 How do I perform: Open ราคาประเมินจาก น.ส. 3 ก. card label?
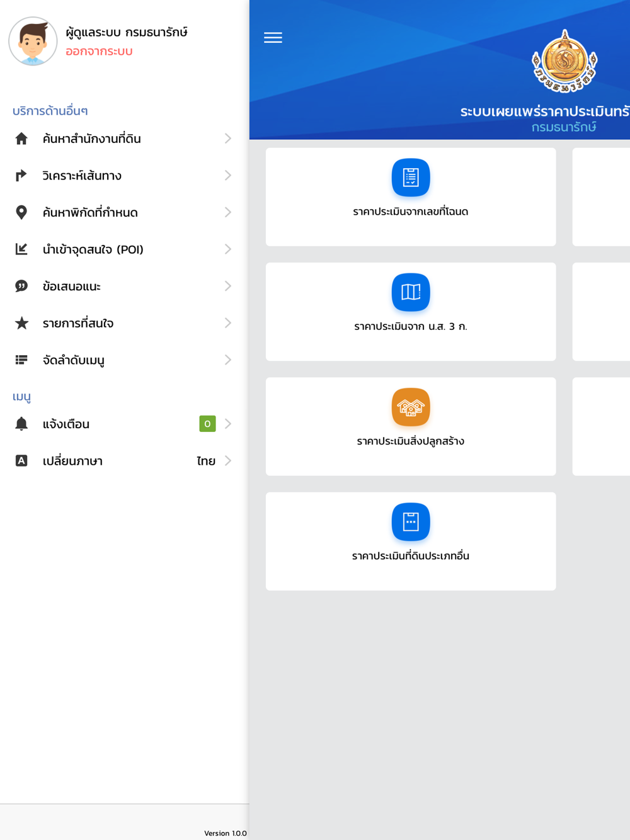[x=411, y=326]
